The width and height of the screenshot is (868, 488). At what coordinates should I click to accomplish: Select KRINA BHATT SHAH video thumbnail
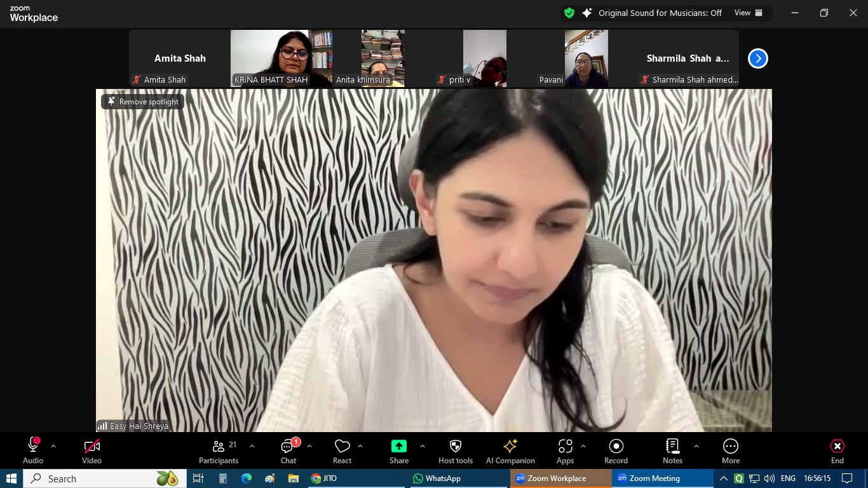(x=281, y=58)
